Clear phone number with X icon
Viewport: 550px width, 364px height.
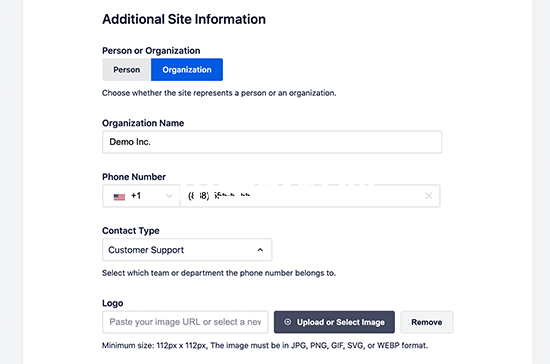point(429,196)
